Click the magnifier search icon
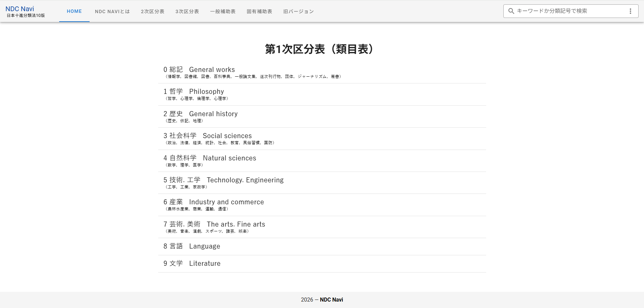644x308 pixels. pos(511,11)
